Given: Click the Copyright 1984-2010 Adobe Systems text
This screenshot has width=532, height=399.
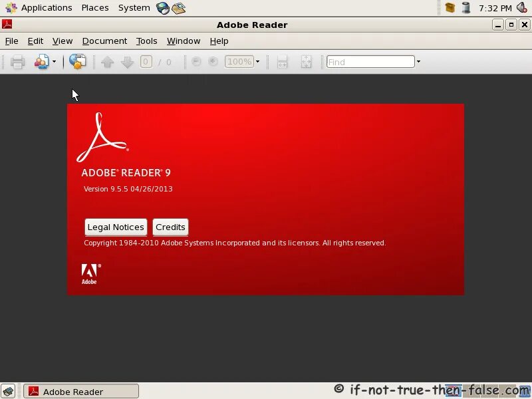Looking at the screenshot, I should 235,243.
